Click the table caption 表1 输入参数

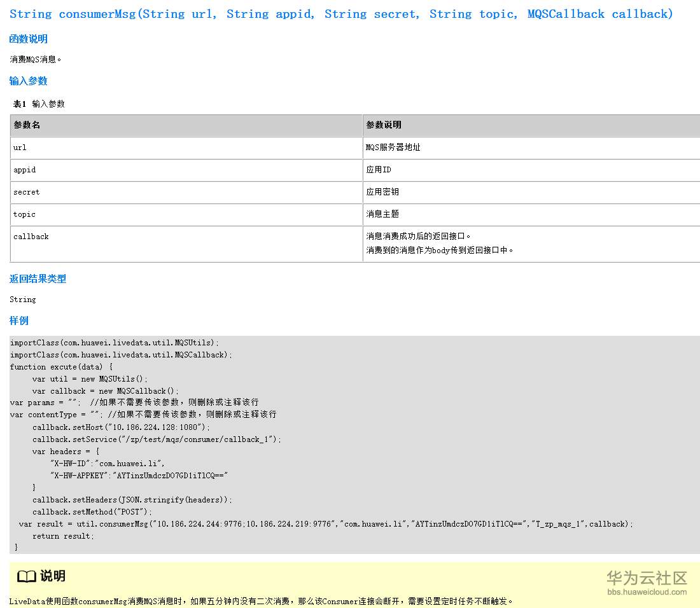39,104
